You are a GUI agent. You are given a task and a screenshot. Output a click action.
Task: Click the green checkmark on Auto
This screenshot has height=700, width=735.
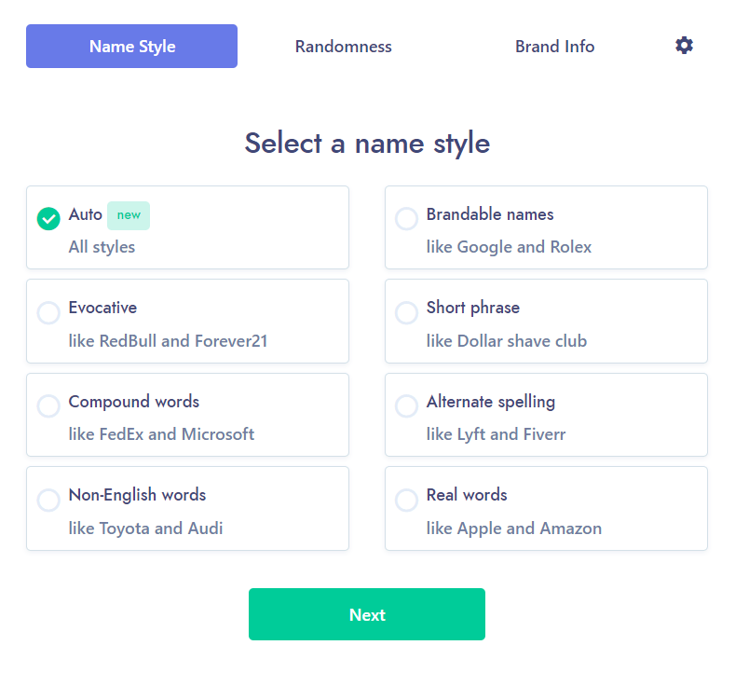(x=48, y=218)
